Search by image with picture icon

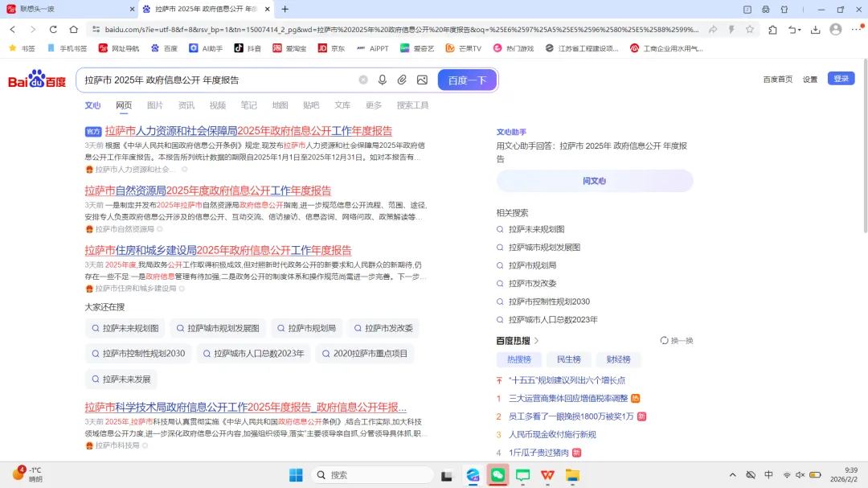pos(423,80)
